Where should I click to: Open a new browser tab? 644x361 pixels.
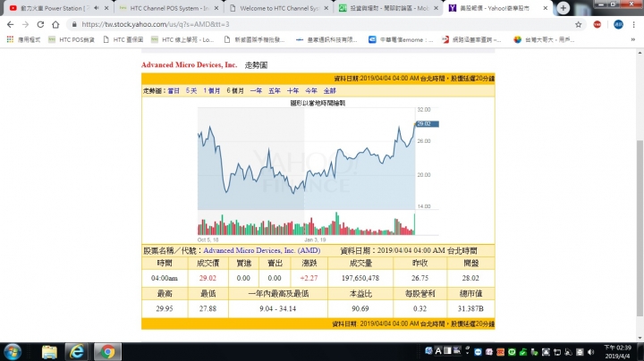click(563, 8)
